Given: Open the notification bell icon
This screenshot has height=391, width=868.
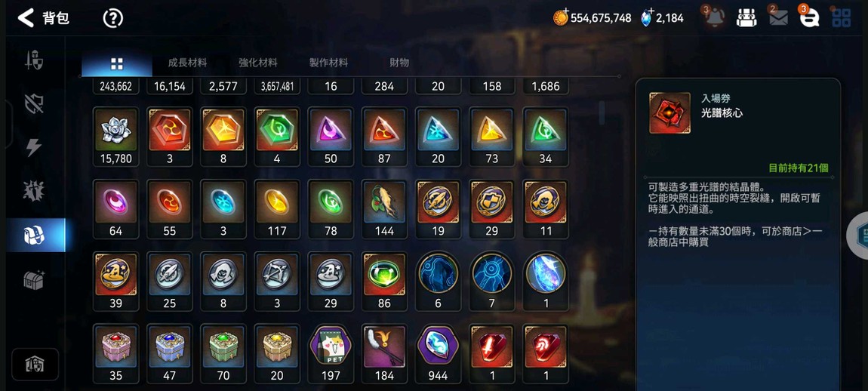Looking at the screenshot, I should click(714, 17).
